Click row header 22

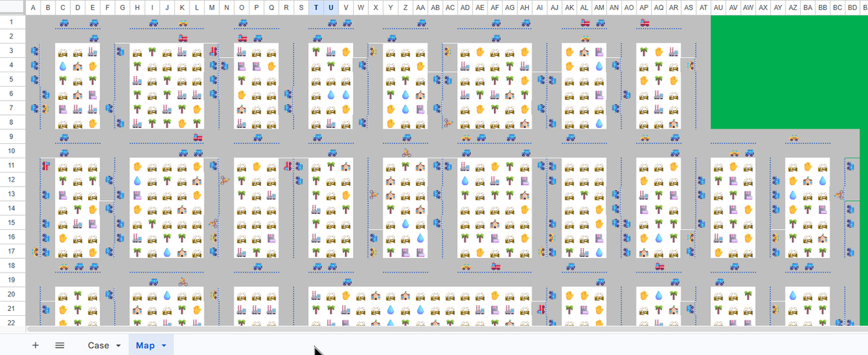point(13,322)
